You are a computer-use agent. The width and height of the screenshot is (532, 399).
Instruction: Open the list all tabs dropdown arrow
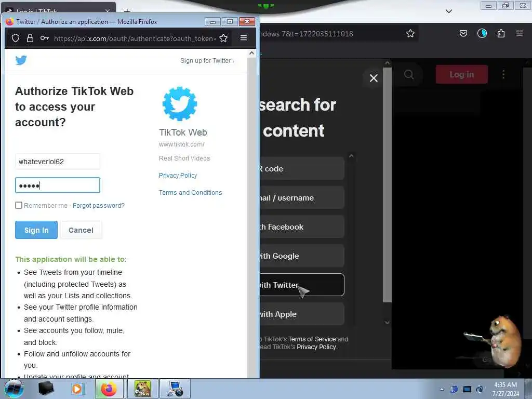448,11
